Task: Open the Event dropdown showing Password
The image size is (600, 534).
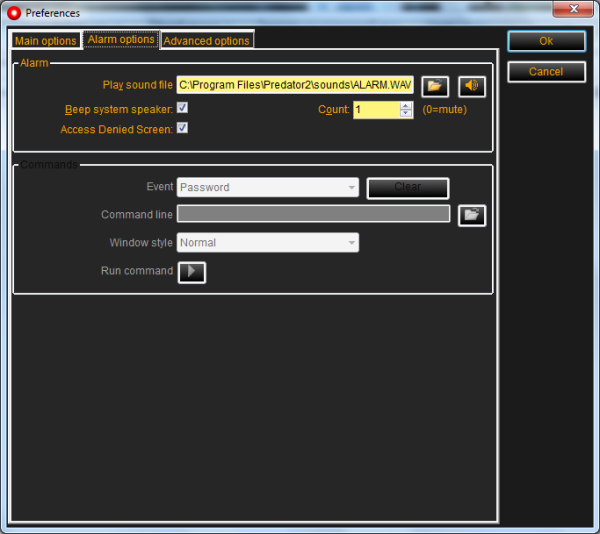Action: pos(267,187)
